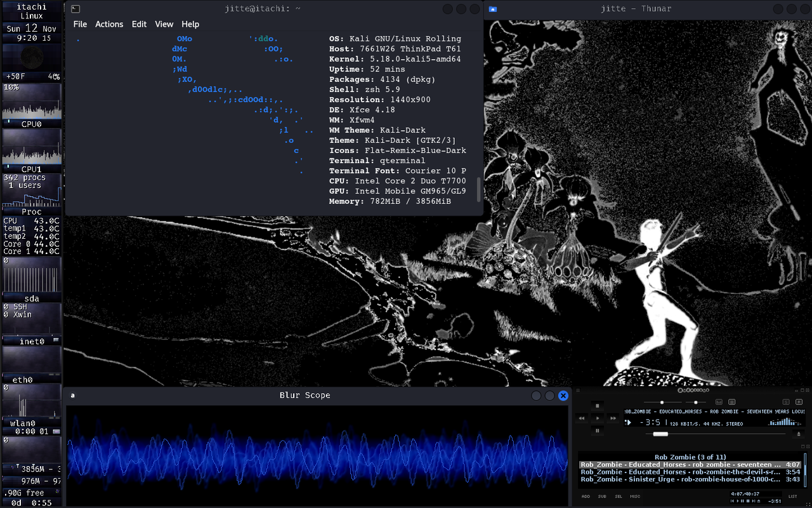Image resolution: width=812 pixels, height=508 pixels.
Task: Open the SUB menu in Audacious playlist
Action: point(602,497)
